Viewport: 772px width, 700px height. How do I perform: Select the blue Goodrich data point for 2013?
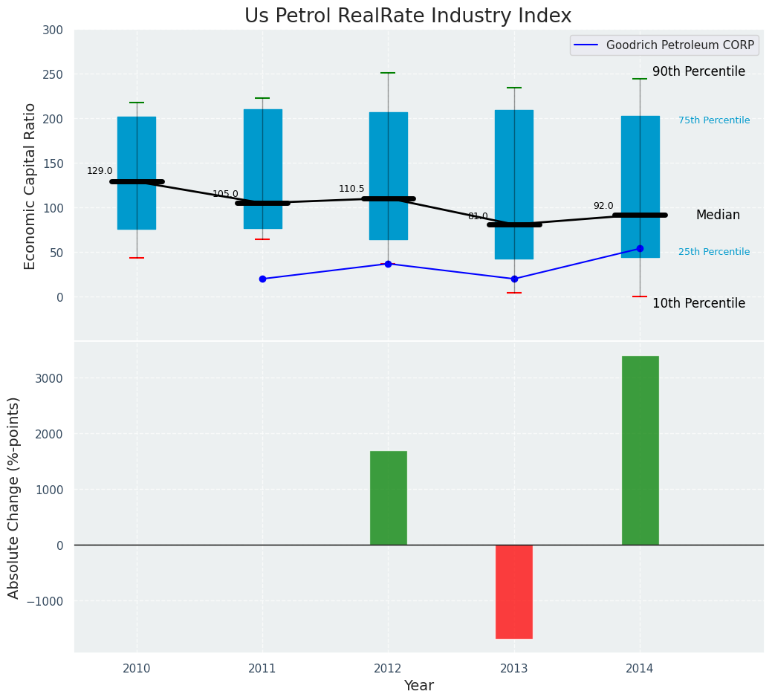coord(514,279)
